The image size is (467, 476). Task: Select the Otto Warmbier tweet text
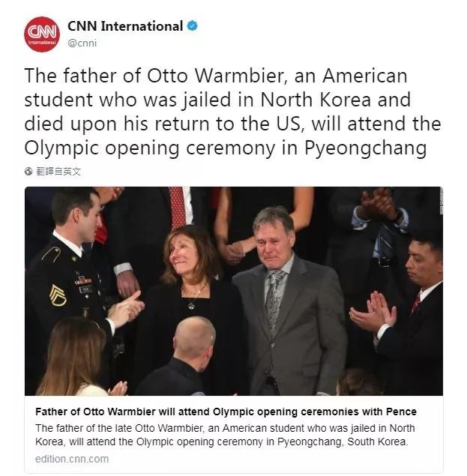[232, 112]
